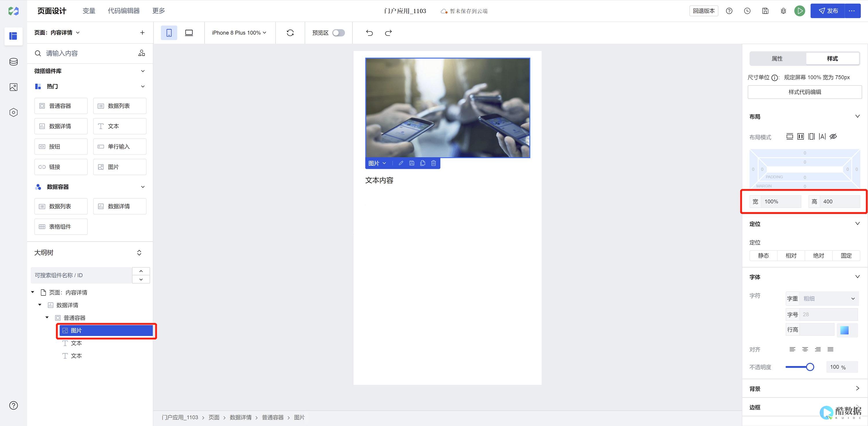Open the publish more options menu

(852, 11)
